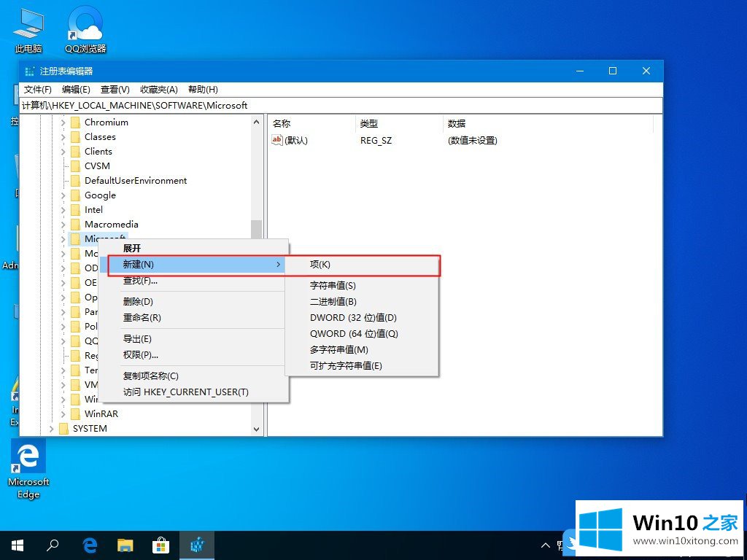The image size is (747, 560).
Task: Choose 复制项名称(C) in the context menu
Action: (193, 376)
